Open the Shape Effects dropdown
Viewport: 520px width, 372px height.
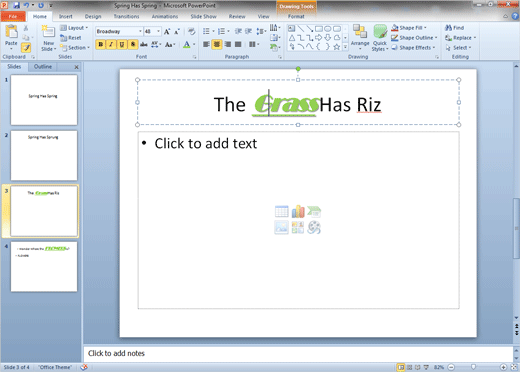pyautogui.click(x=413, y=48)
